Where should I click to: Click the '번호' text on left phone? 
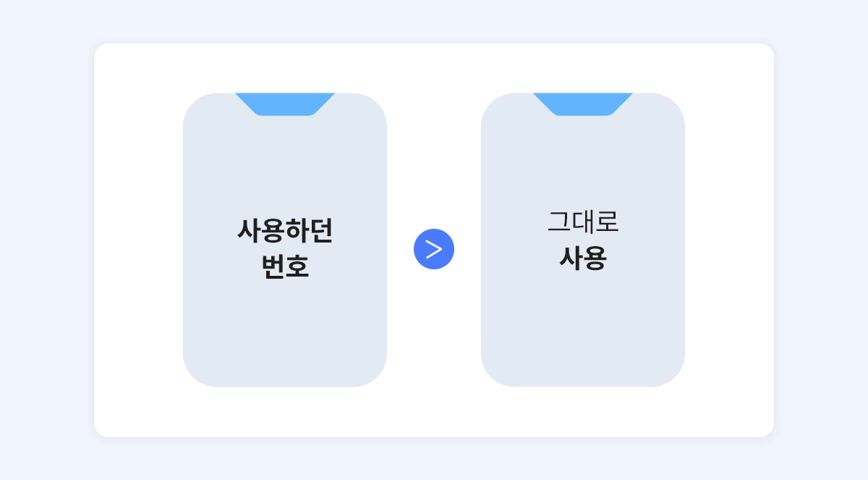click(285, 266)
